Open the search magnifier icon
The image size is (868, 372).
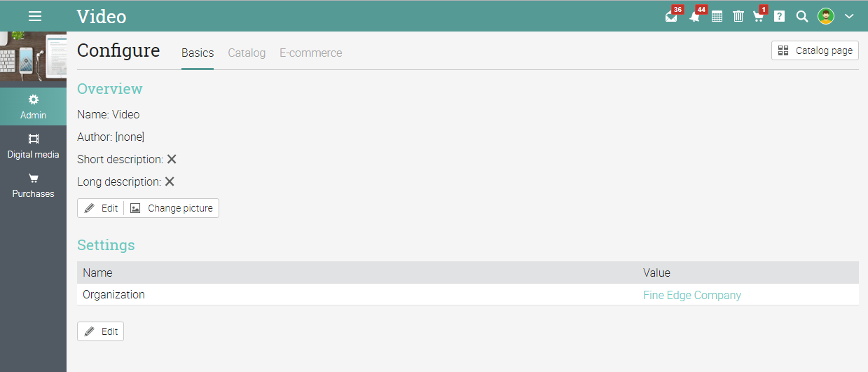point(802,16)
